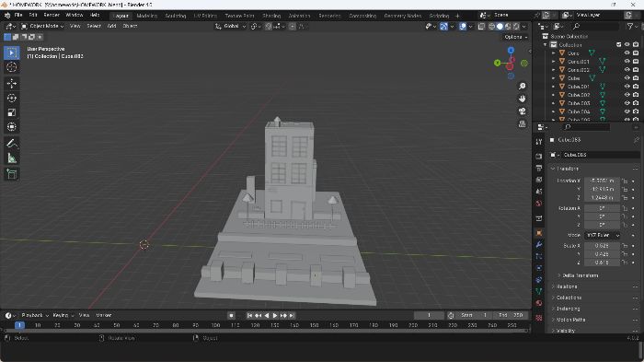Open the viewport Add menu

pyautogui.click(x=111, y=26)
